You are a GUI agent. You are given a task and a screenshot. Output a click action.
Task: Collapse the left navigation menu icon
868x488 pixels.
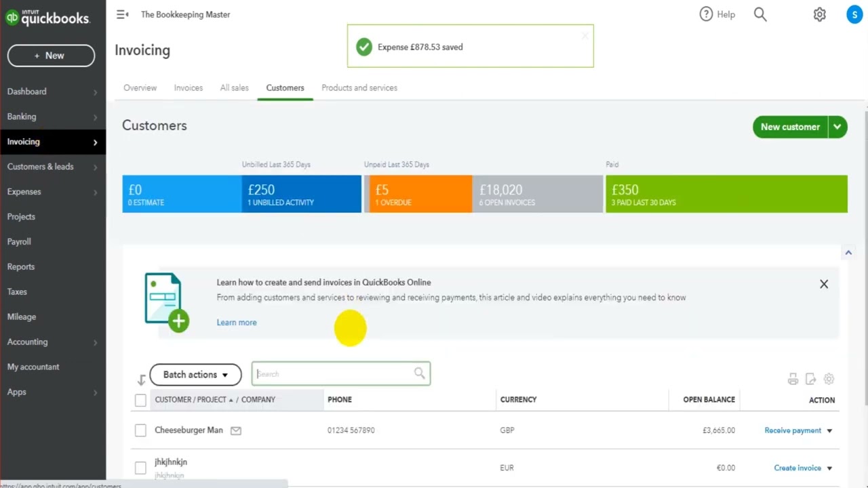122,14
